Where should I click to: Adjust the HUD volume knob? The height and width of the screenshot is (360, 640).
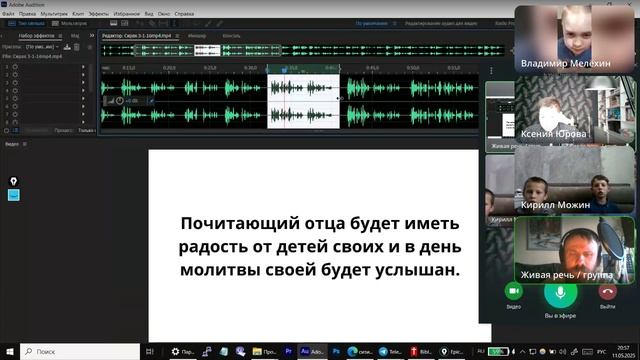(119, 101)
